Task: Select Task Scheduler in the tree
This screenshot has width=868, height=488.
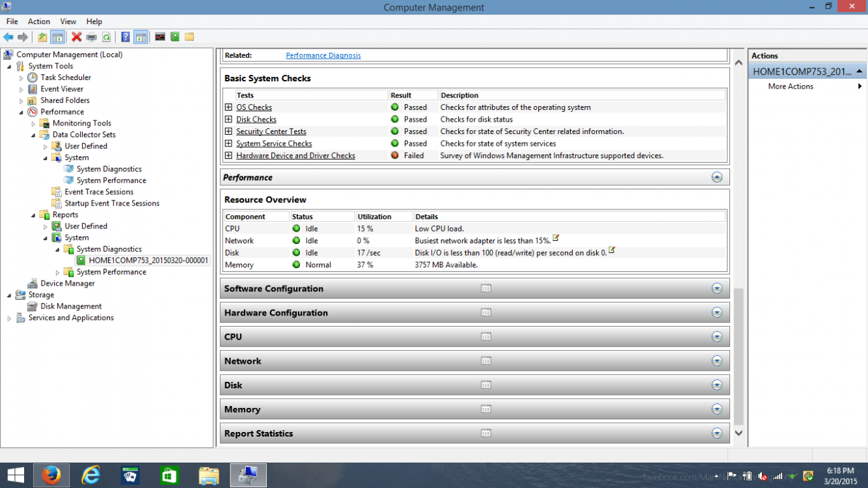Action: pos(66,77)
